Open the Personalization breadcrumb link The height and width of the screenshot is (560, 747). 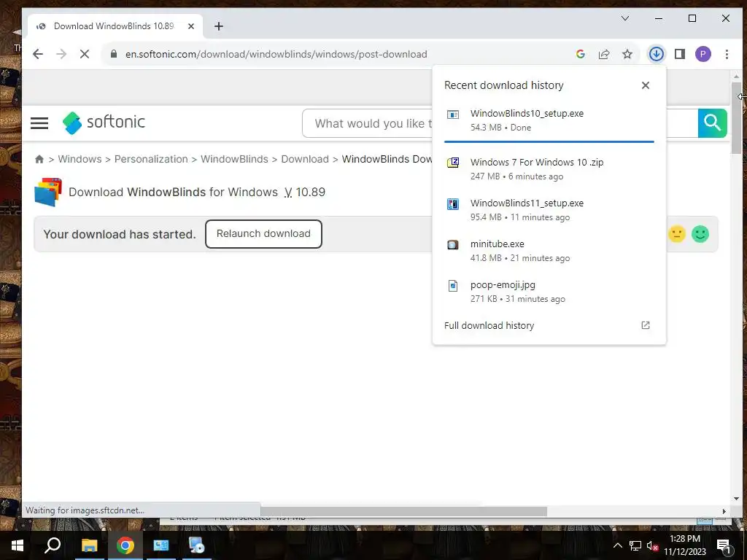[151, 159]
